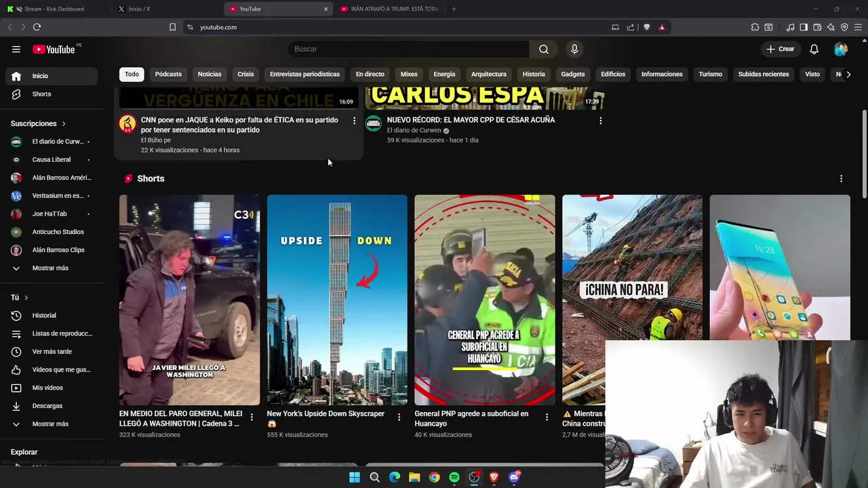Open the media control music note icon
The height and width of the screenshot is (488, 868).
pos(790,27)
